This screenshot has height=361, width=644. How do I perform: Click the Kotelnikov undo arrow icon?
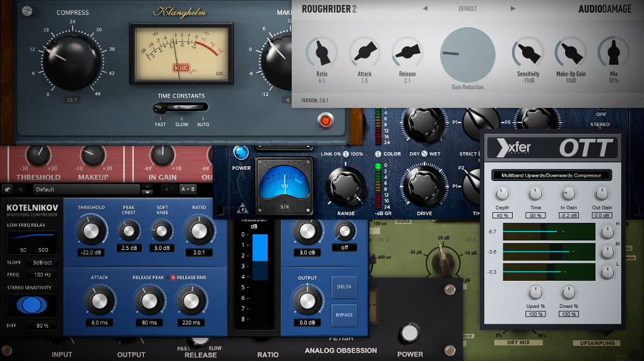coord(8,189)
